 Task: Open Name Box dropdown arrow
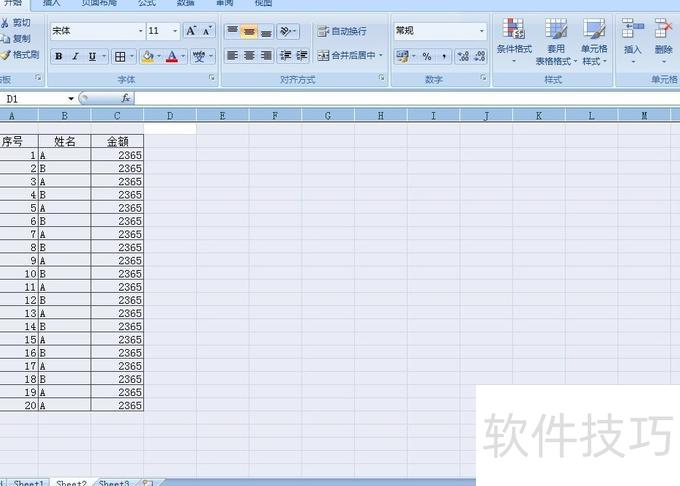click(71, 99)
